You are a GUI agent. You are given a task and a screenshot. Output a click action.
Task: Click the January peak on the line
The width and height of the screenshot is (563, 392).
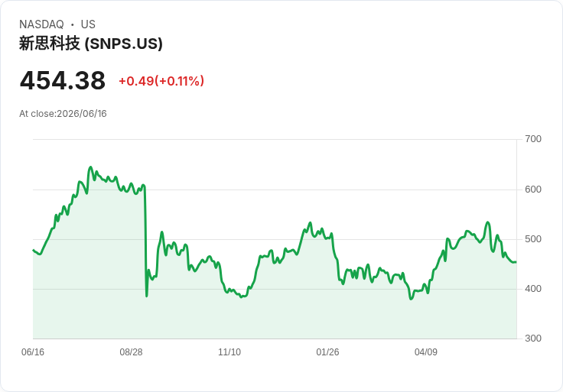click(x=311, y=223)
